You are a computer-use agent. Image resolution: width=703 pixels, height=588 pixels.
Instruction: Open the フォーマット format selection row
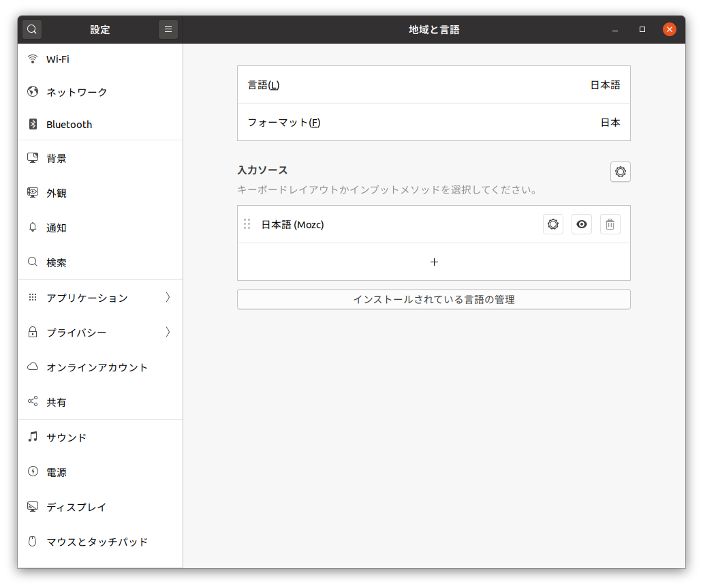[433, 123]
